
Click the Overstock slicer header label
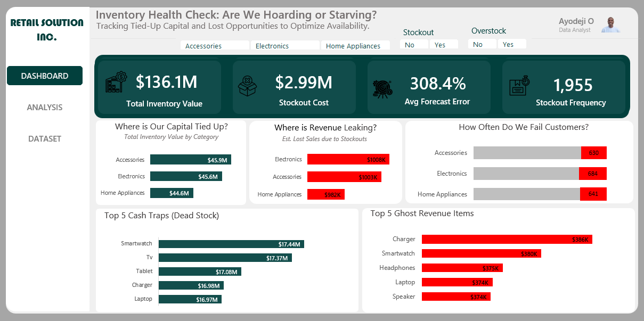(488, 31)
